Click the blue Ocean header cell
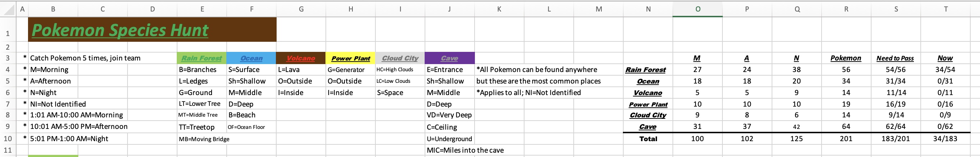Image resolution: width=980 pixels, height=157 pixels. click(x=251, y=58)
